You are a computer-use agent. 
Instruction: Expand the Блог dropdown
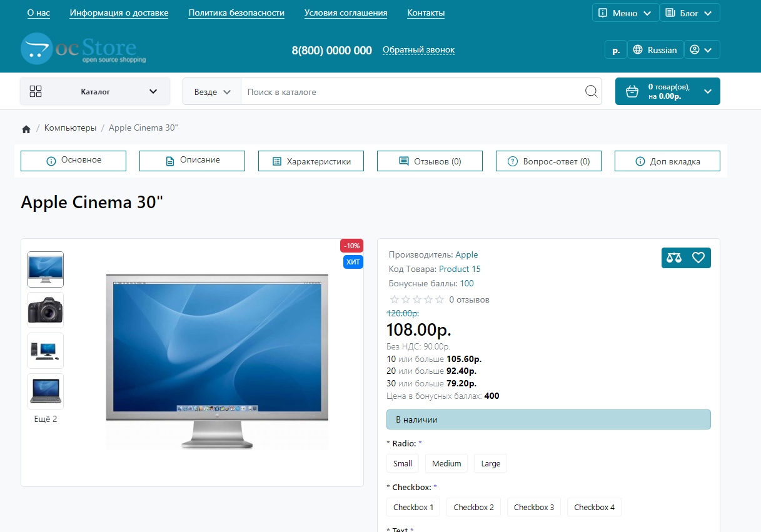tap(690, 13)
